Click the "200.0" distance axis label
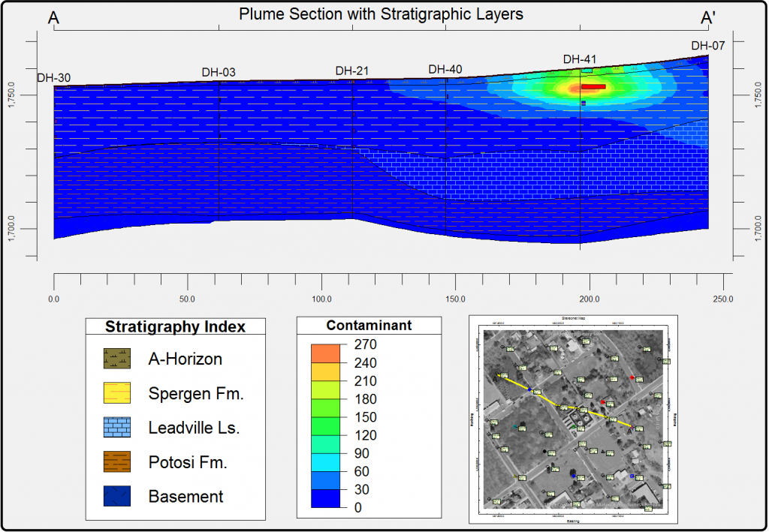Viewport: 769px width, 532px height. coord(590,299)
